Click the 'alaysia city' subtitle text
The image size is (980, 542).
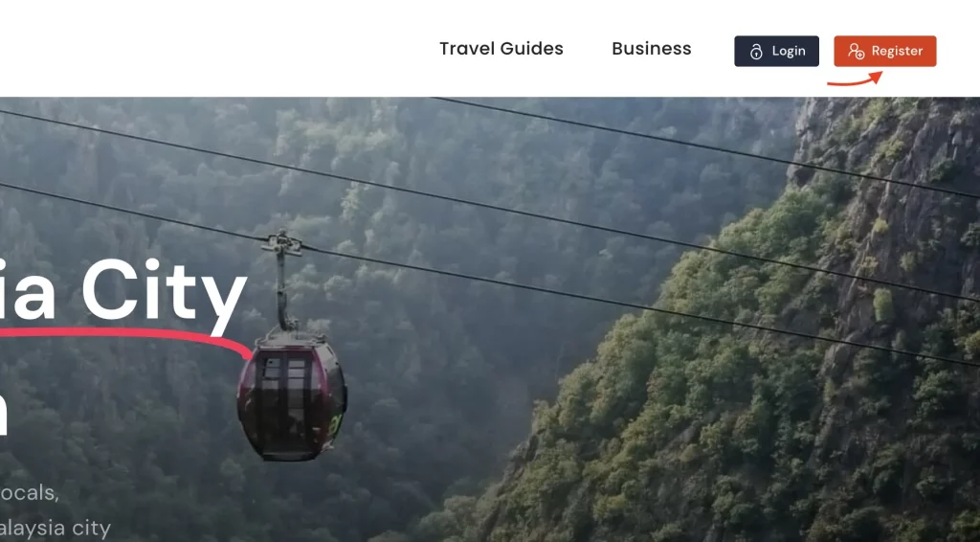(55, 529)
